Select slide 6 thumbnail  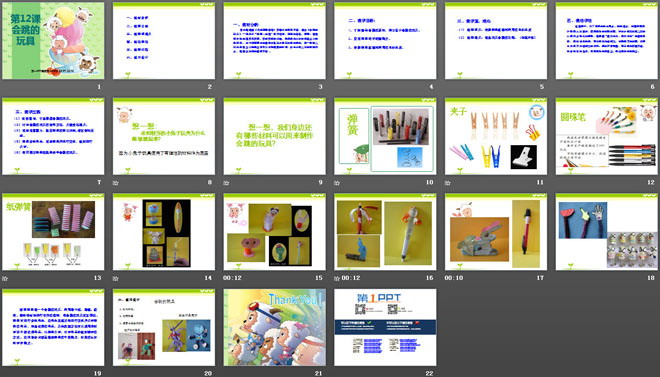(x=607, y=41)
